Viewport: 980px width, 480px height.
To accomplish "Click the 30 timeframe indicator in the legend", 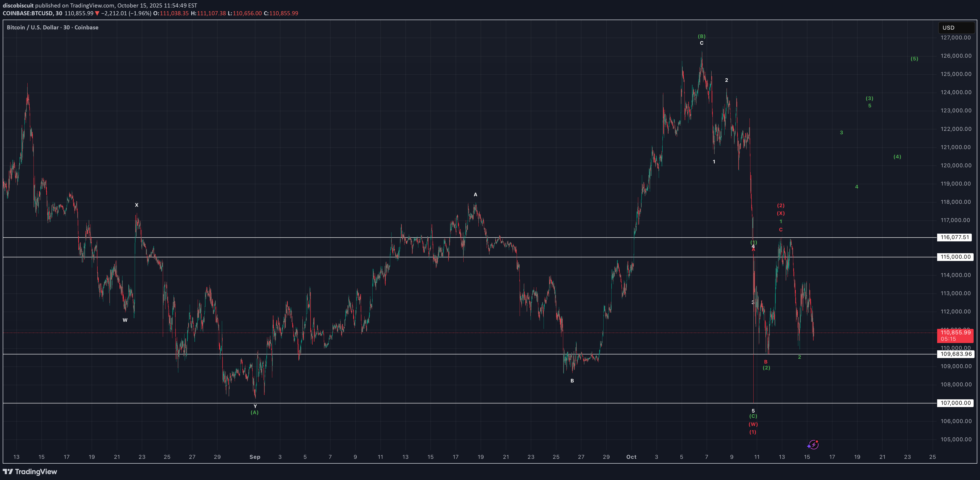I will click(58, 13).
